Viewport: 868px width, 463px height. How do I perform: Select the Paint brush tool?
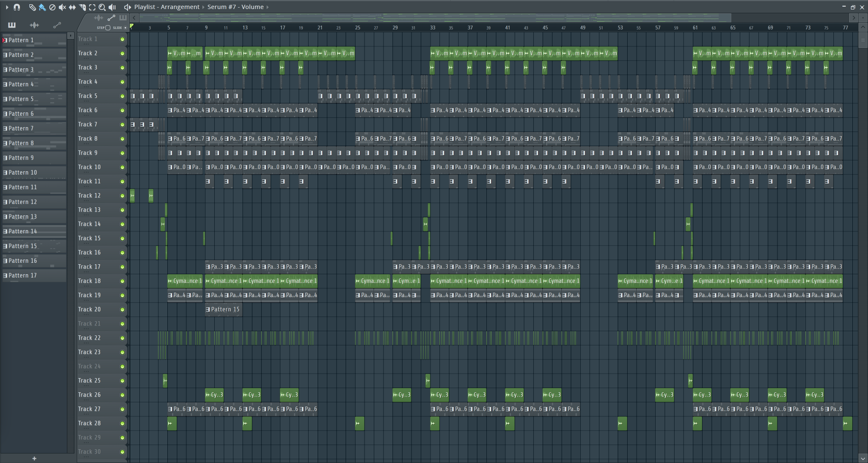(42, 7)
